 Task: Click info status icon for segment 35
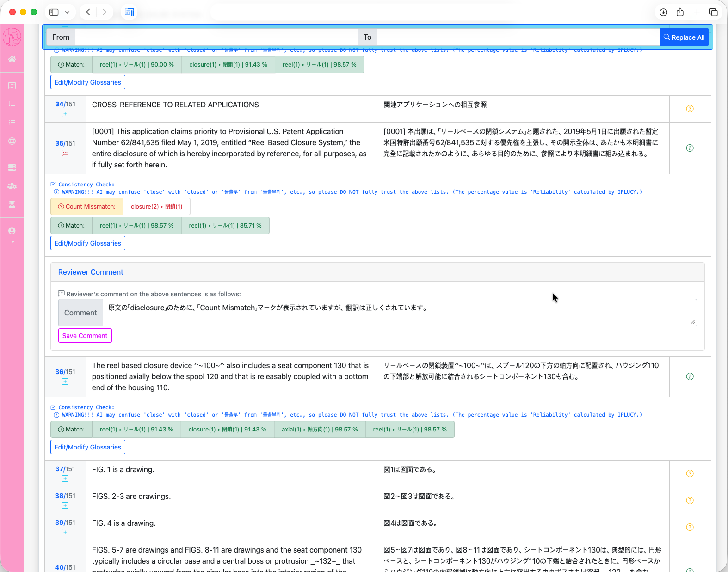coord(690,148)
